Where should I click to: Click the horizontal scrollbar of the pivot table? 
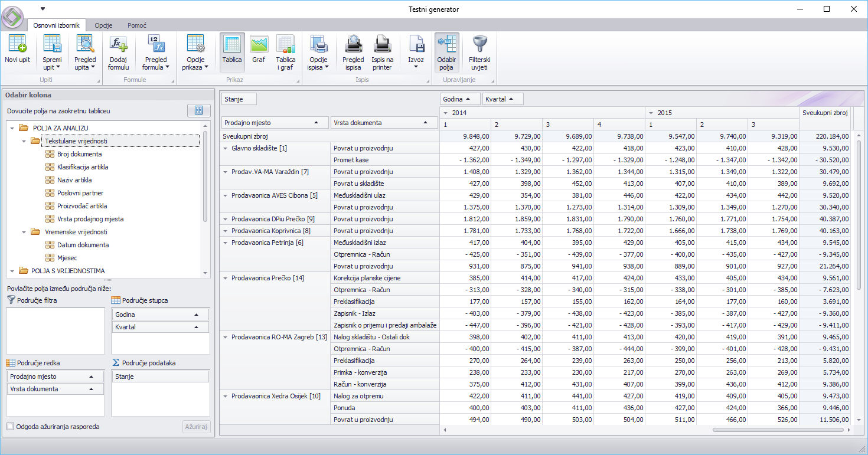(778, 430)
